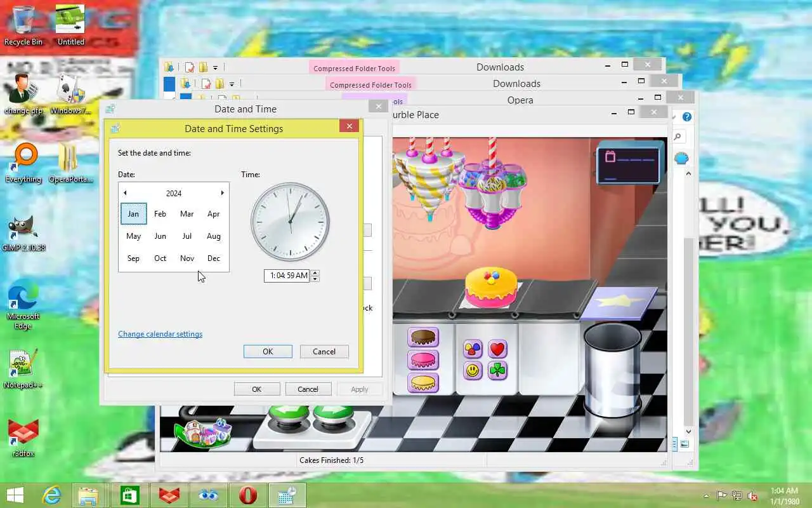
Task: Select Jul in the calendar
Action: coord(187,236)
